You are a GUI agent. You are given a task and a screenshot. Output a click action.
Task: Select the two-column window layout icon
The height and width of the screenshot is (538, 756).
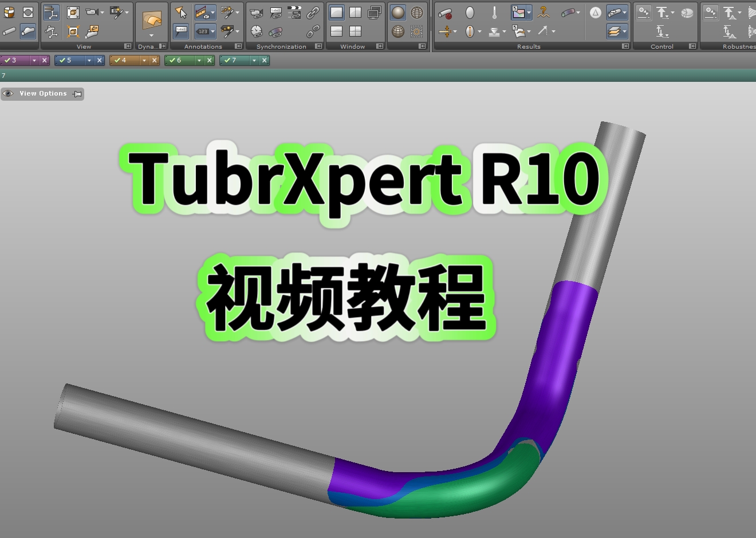coord(356,12)
